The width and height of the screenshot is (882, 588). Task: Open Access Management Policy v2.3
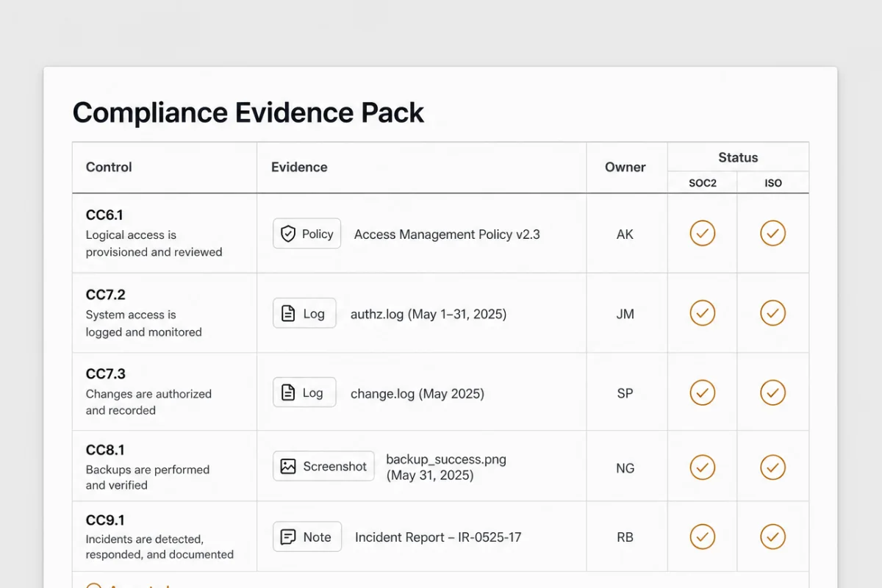(447, 234)
